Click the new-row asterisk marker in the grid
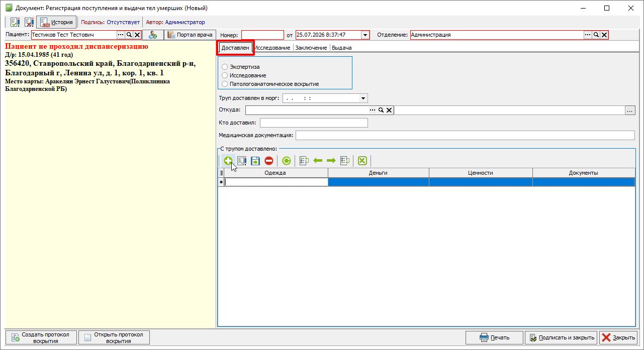This screenshot has width=644, height=350. coord(221,182)
